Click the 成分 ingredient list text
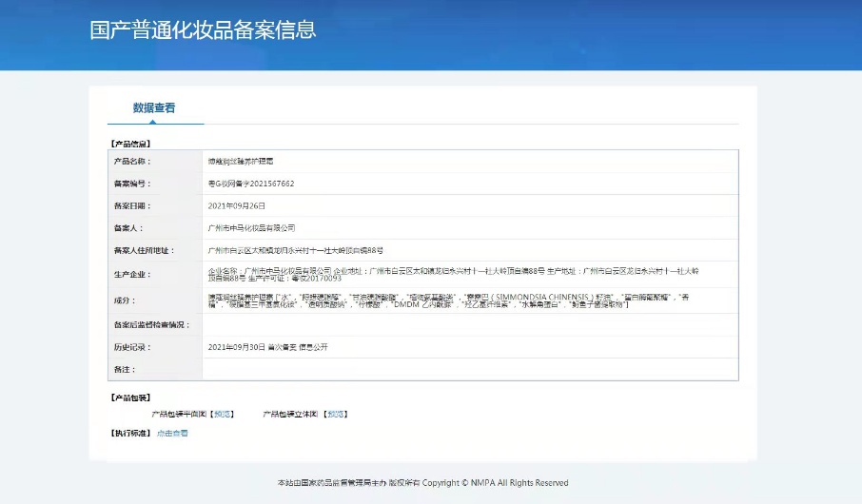This screenshot has height=504, width=862. [x=448, y=300]
